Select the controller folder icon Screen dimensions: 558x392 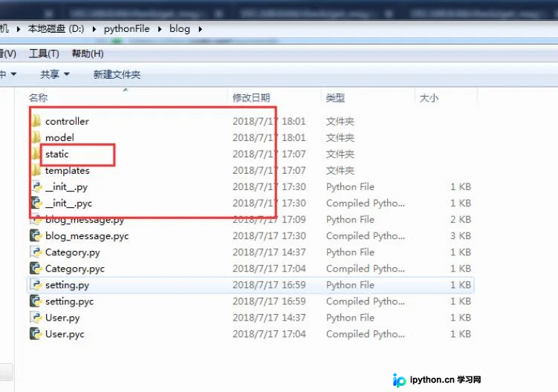tap(36, 121)
